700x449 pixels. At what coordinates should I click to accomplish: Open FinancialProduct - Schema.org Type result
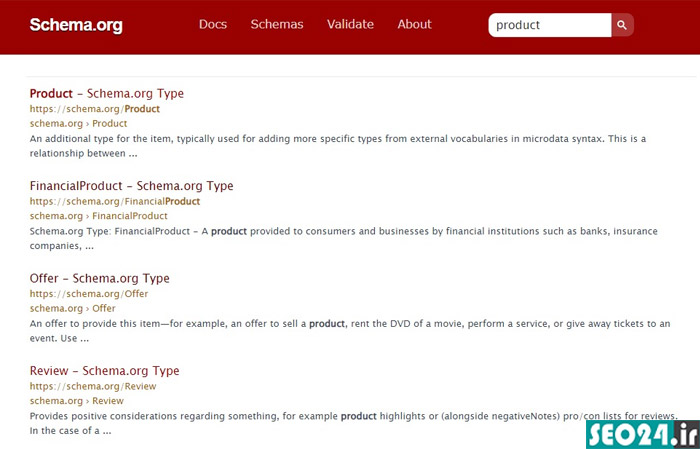132,186
